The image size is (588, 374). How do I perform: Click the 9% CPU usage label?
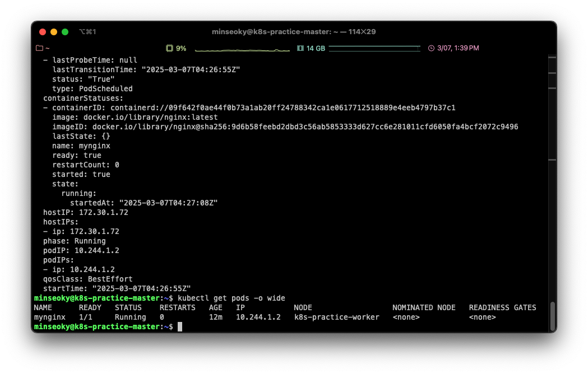point(181,48)
